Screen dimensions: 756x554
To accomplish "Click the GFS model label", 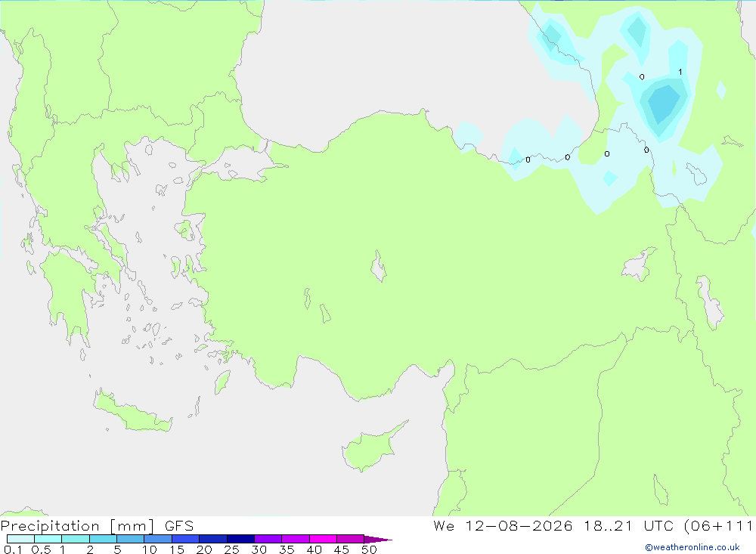I will click(x=179, y=525).
